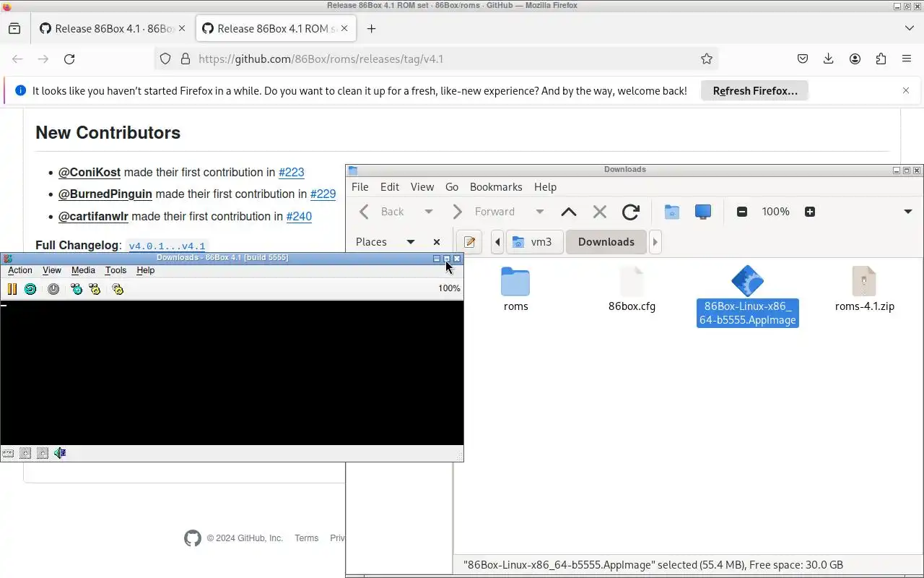This screenshot has height=578, width=924.
Task: Open the Go menu in file manager
Action: point(452,186)
